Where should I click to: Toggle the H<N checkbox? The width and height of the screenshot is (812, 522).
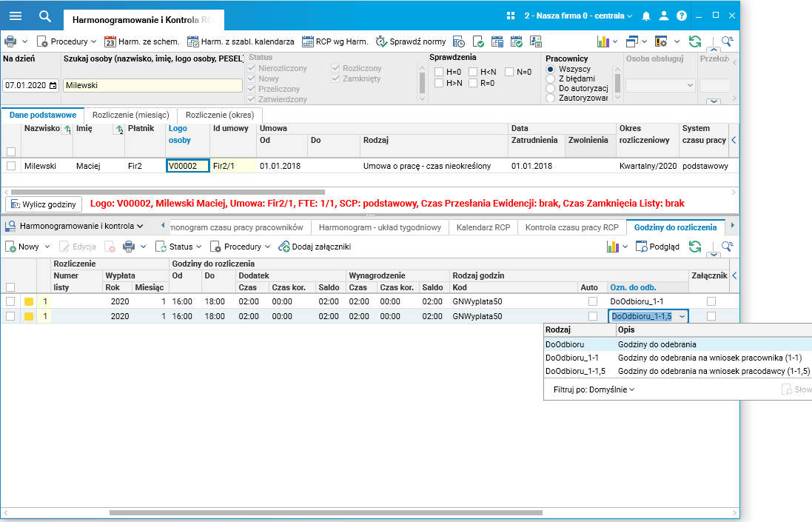pos(473,72)
